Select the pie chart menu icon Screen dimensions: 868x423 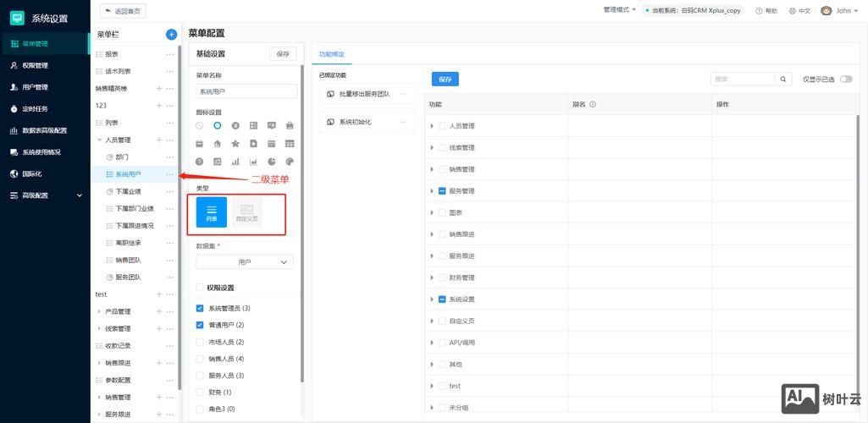[x=272, y=162]
